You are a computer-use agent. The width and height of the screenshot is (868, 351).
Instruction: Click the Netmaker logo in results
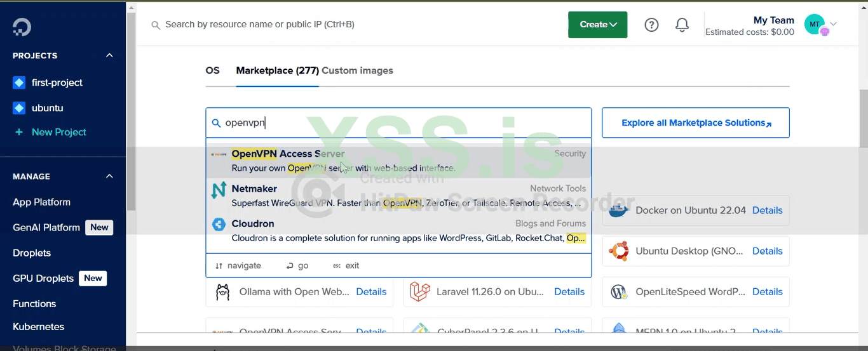[x=219, y=190]
